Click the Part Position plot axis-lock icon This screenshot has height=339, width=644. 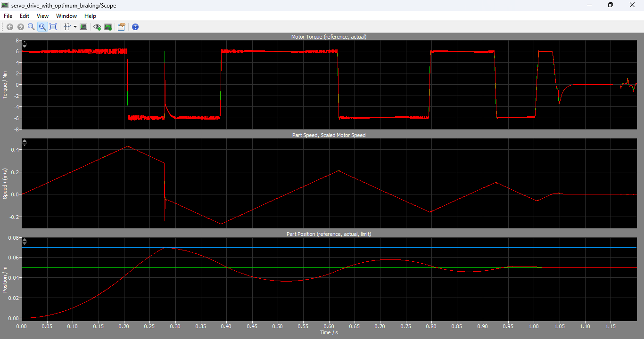pos(25,242)
